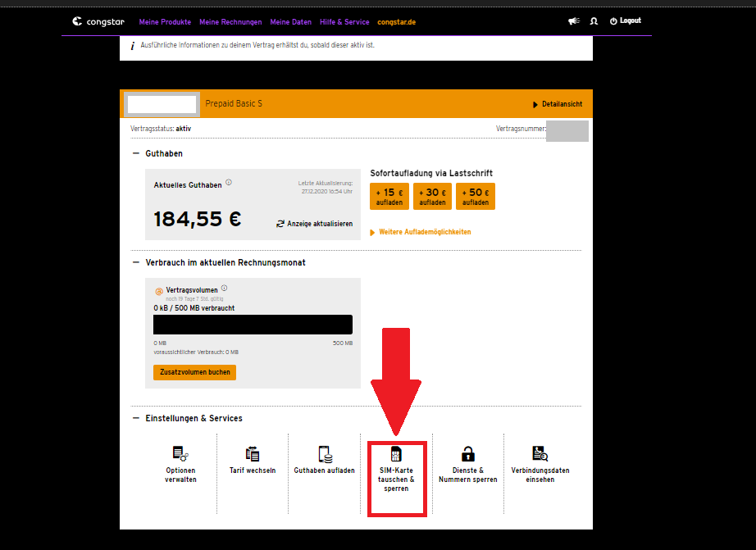This screenshot has height=550, width=756.
Task: Click 'Sofortaufladung via Lastschrift' heading
Action: pyautogui.click(x=431, y=173)
